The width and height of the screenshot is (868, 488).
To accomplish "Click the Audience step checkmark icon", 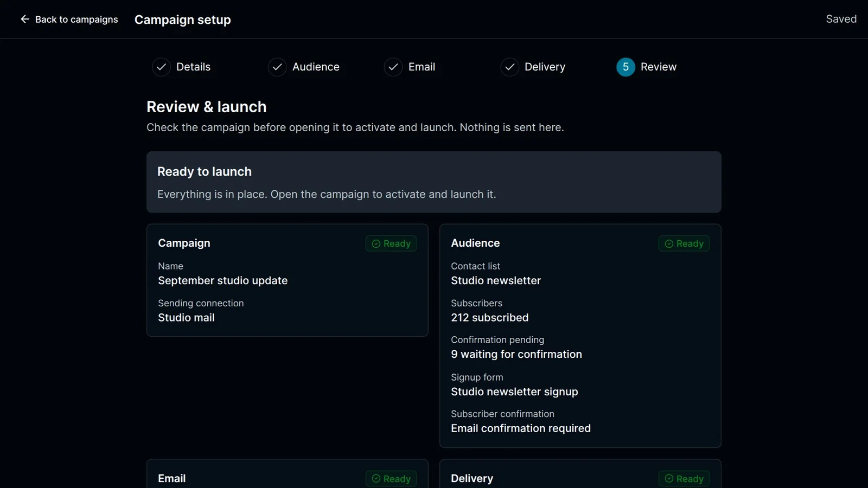I will (277, 67).
